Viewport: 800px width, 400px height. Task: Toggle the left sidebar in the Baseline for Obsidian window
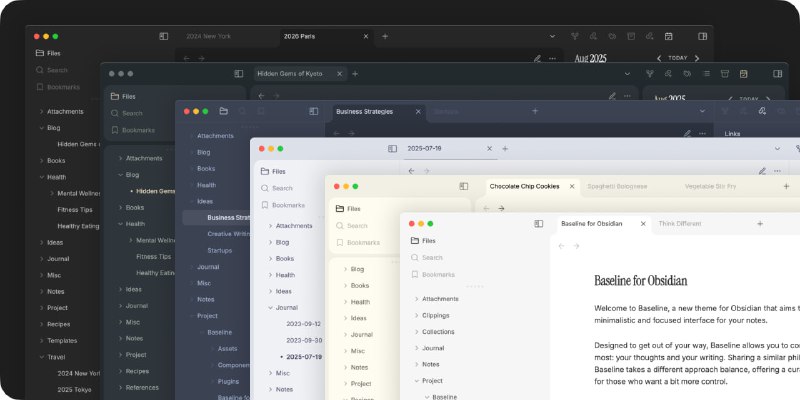(539, 223)
